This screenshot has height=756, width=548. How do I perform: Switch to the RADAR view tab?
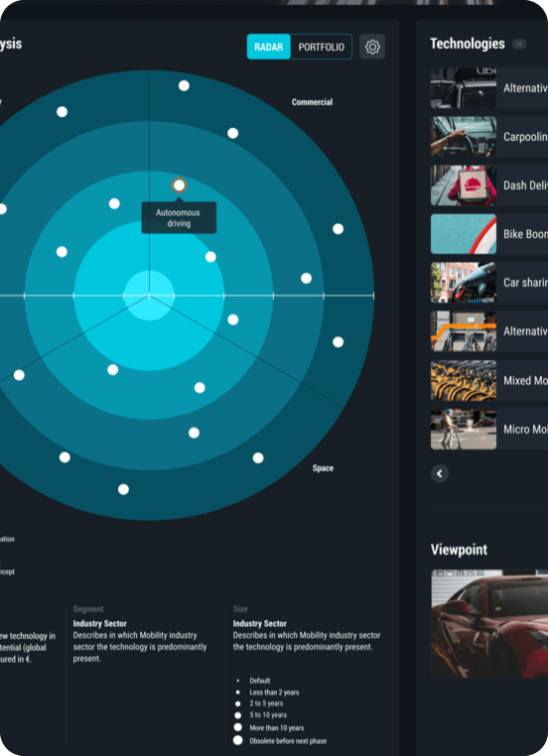pyautogui.click(x=269, y=47)
